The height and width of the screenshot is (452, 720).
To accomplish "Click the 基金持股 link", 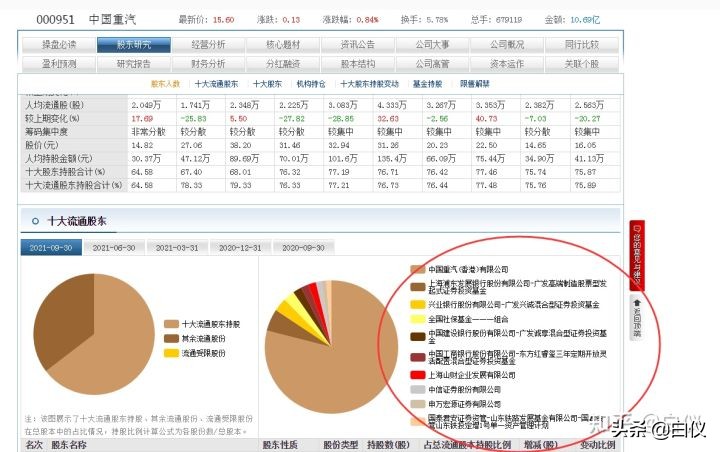I will 428,84.
